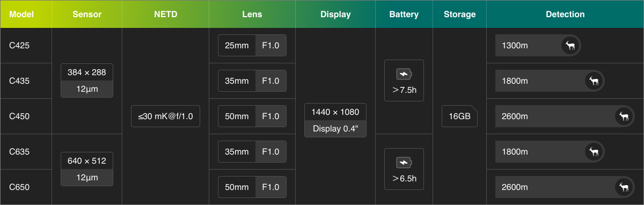
Task: Click the 640 × 512 sensor box
Action: [87, 170]
